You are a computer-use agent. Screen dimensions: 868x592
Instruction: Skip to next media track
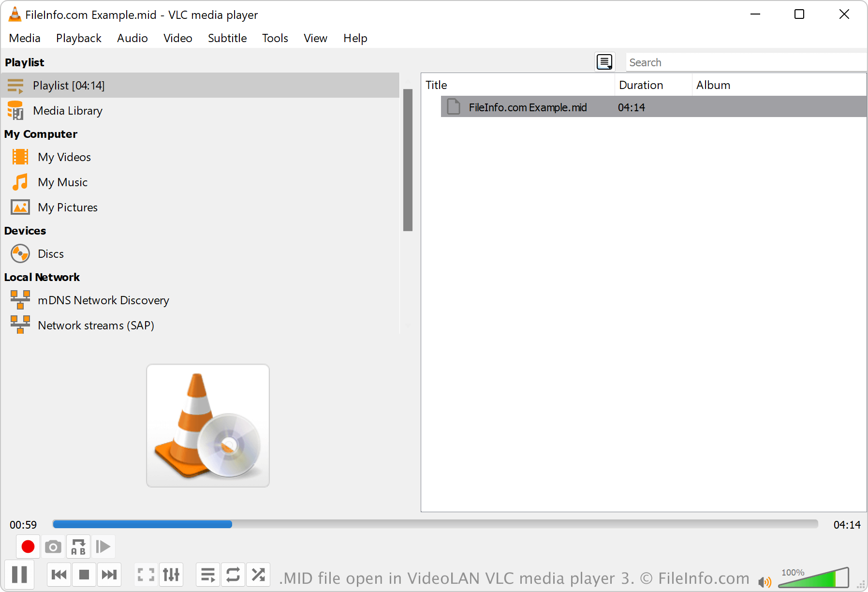(x=109, y=575)
